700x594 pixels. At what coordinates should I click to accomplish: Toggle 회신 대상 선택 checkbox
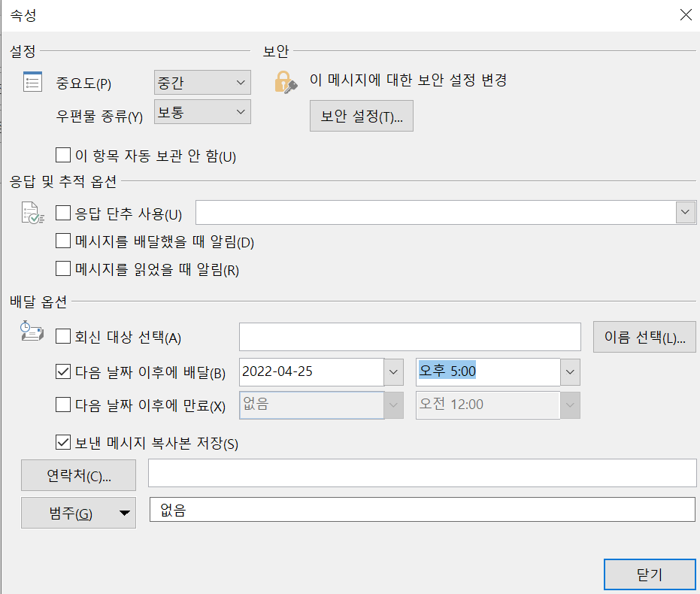(x=63, y=336)
